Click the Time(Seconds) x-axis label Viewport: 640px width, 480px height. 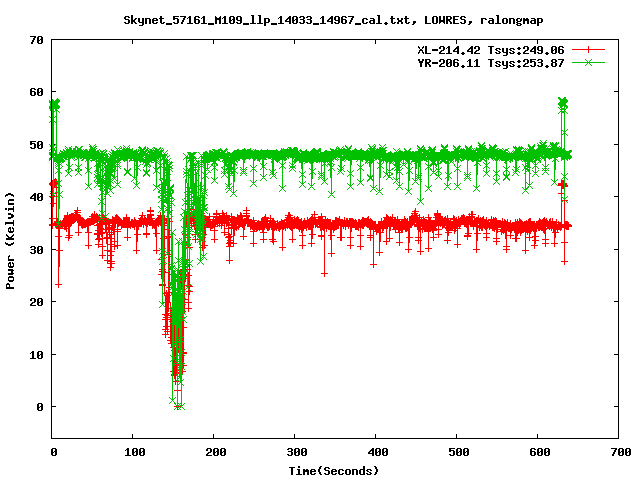tap(334, 471)
